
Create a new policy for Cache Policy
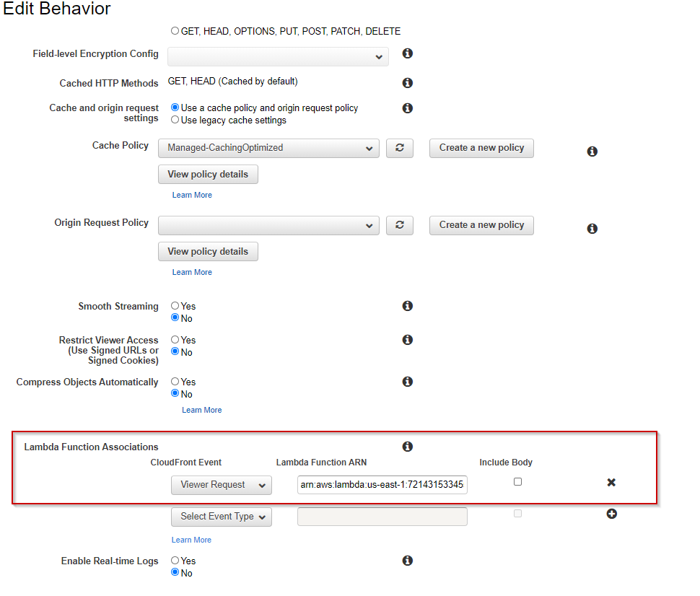pyautogui.click(x=481, y=148)
